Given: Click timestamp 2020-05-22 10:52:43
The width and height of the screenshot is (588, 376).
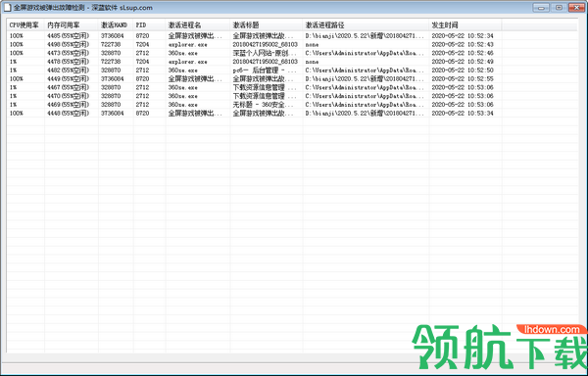Looking at the screenshot, I should 463,45.
